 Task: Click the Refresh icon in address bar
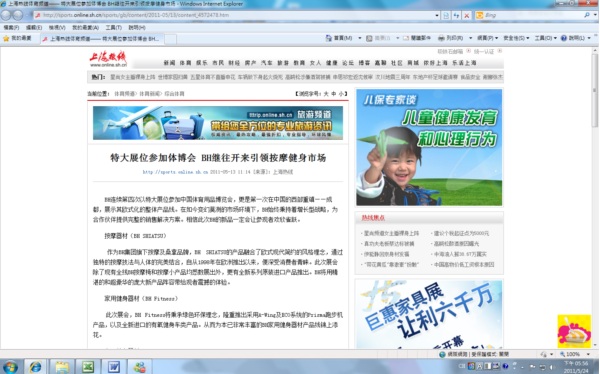tap(456, 15)
